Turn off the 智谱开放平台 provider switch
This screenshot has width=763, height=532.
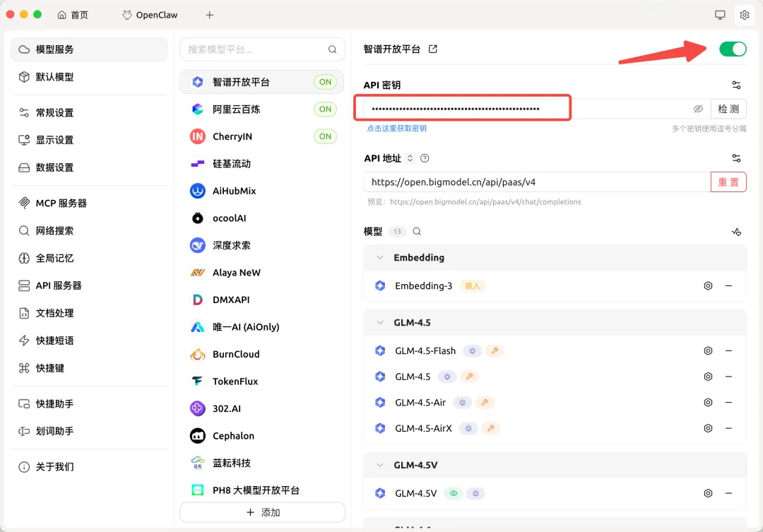tap(732, 49)
